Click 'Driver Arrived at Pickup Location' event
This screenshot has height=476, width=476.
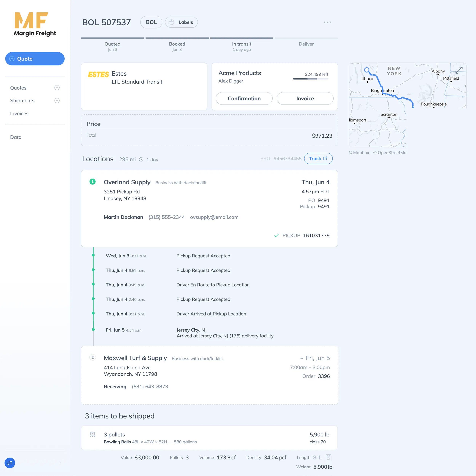(x=211, y=314)
